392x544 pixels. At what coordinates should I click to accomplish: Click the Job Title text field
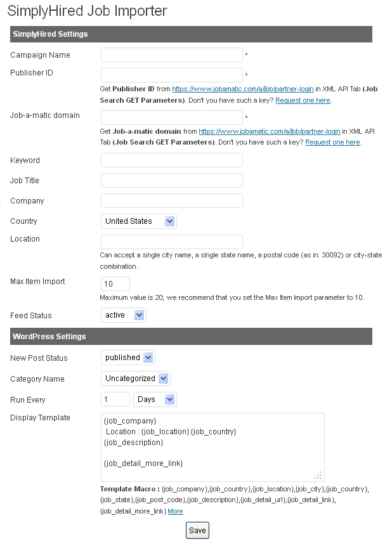coord(171,181)
